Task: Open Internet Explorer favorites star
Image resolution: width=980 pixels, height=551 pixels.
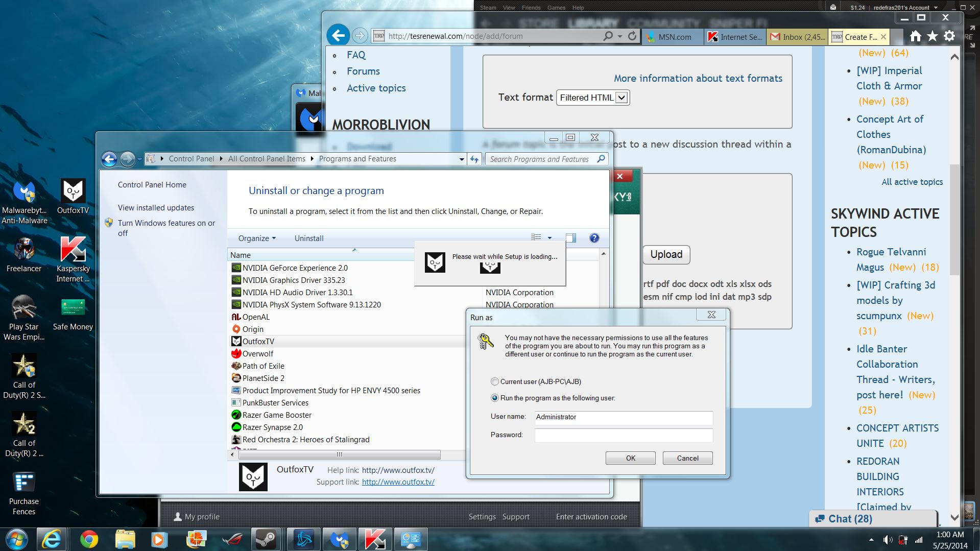Action: tap(933, 36)
